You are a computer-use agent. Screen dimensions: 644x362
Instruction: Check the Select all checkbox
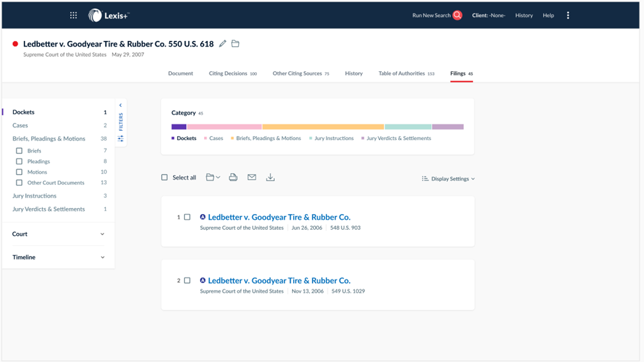click(x=164, y=178)
